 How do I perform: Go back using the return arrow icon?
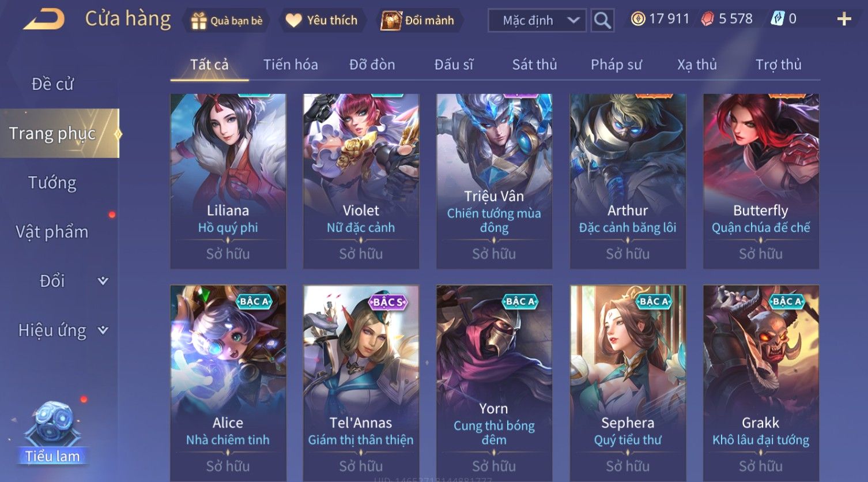click(44, 19)
